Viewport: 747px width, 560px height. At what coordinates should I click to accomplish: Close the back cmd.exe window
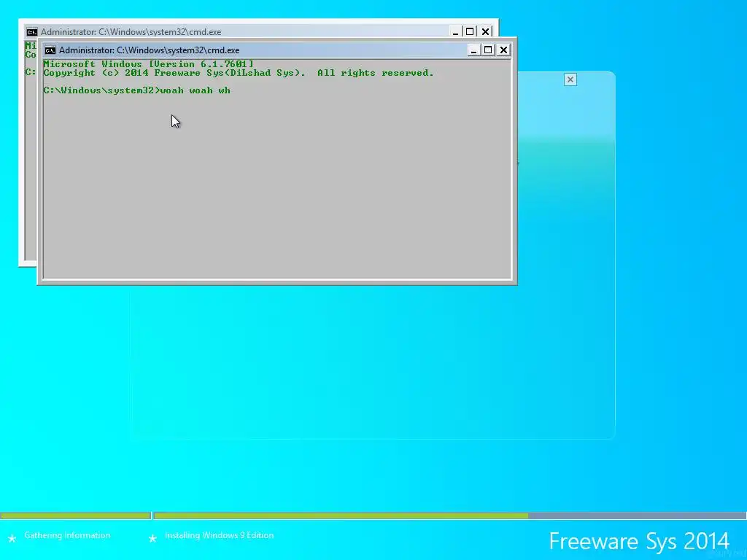point(485,32)
